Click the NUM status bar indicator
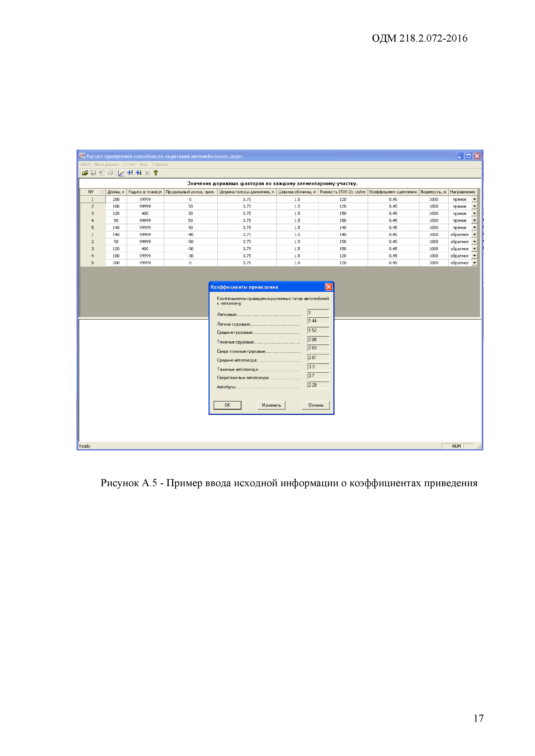535x756 pixels. point(457,446)
